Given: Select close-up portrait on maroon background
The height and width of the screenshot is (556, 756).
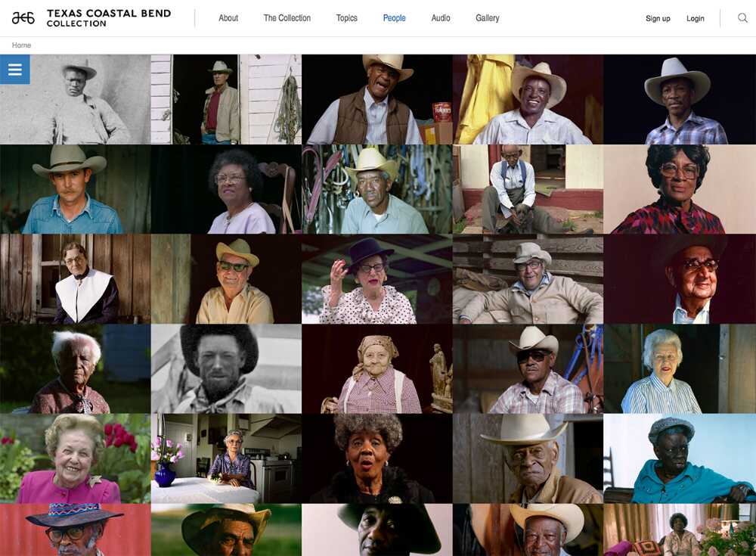Looking at the screenshot, I should coord(680,279).
